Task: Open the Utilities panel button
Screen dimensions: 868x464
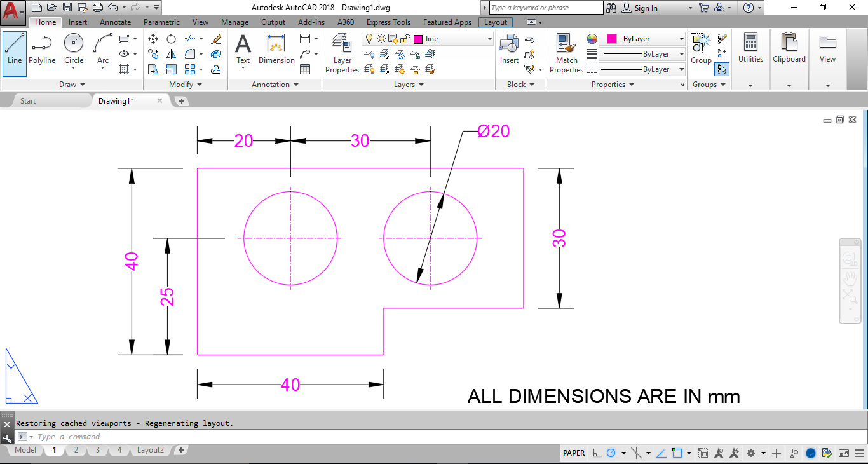Action: [750, 50]
